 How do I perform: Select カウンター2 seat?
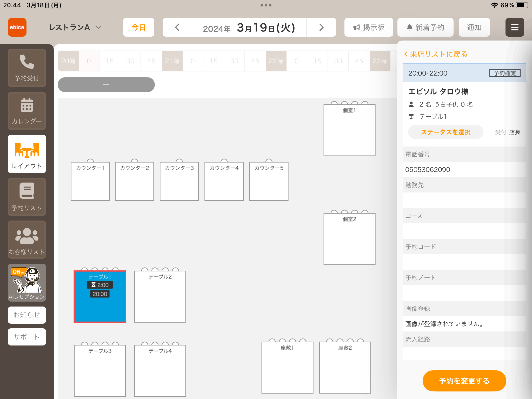[135, 181]
